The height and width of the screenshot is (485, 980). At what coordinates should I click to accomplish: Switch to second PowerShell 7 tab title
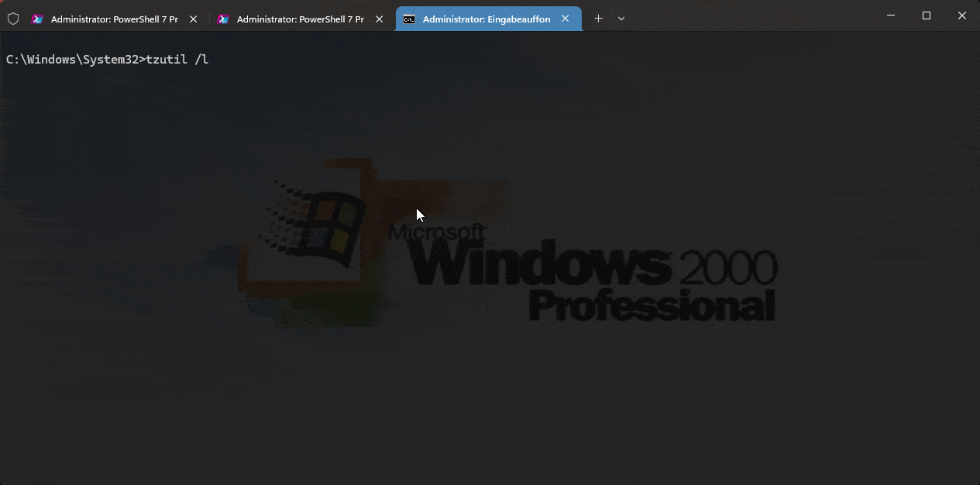point(300,19)
